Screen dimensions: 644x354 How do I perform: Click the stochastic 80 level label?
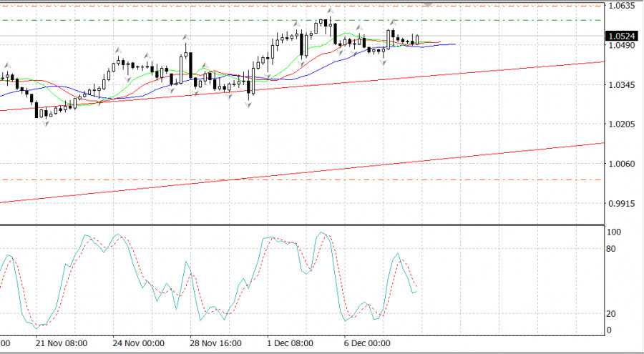click(611, 249)
